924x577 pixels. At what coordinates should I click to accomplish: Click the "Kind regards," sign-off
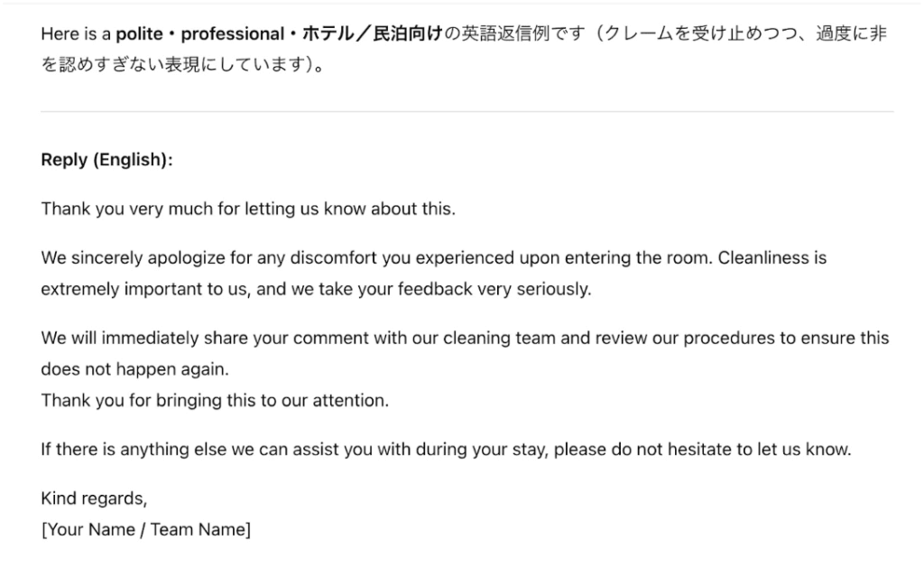[94, 498]
